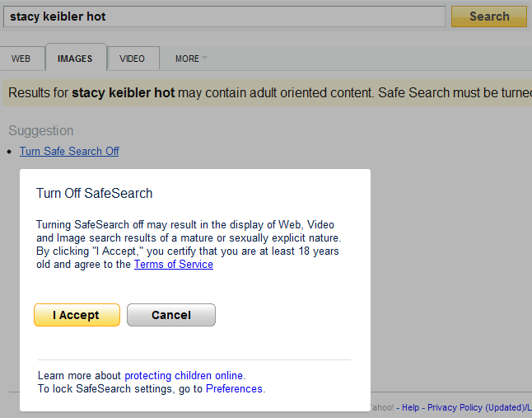Dismiss the dialog with Cancel

[171, 315]
